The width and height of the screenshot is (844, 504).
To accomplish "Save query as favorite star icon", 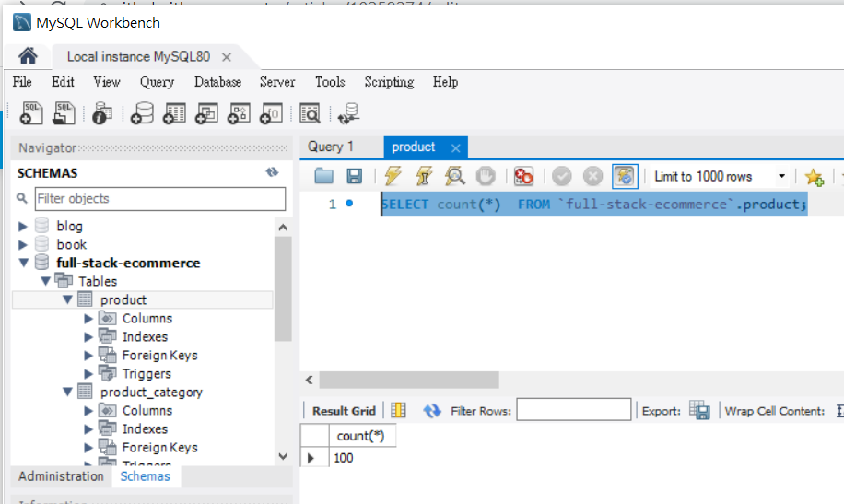I will pyautogui.click(x=814, y=177).
